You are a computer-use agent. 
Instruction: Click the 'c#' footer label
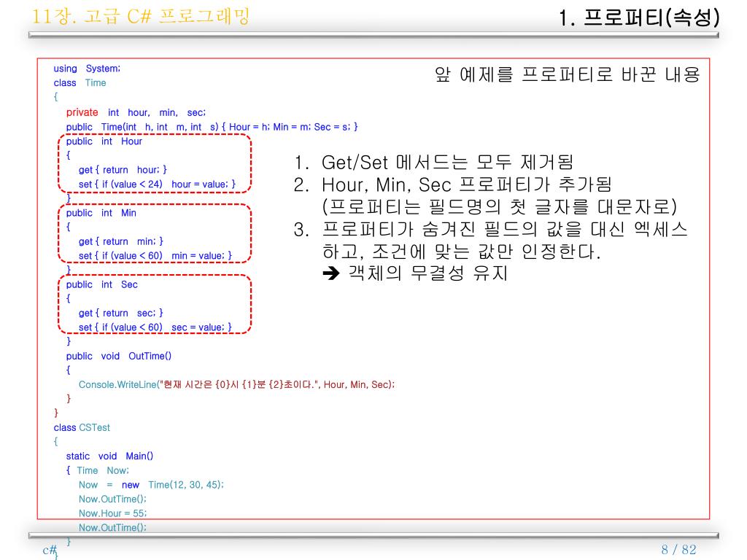coord(50,550)
